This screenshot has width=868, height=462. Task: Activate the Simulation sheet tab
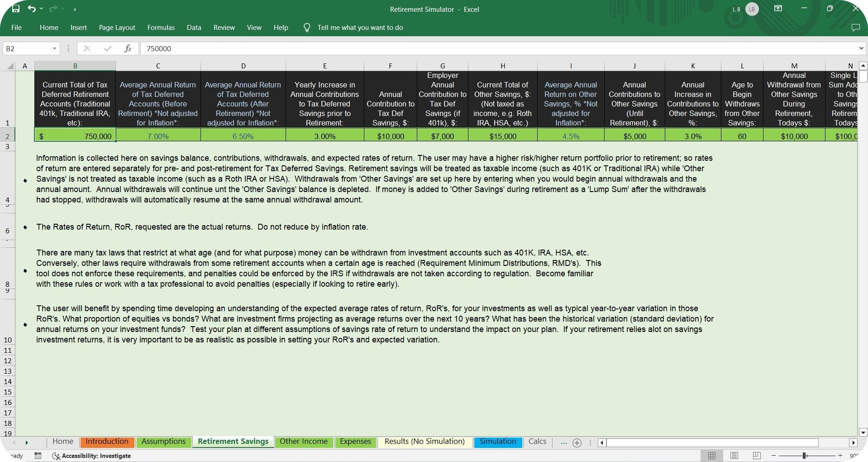click(497, 442)
